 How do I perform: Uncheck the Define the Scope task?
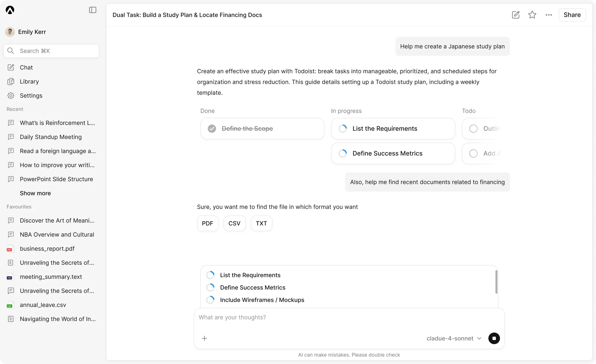(x=212, y=129)
